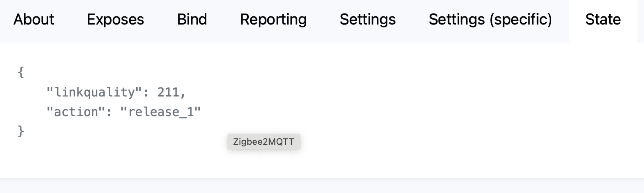
Task: Click the Zigbee2MQTT tooltip label
Action: click(x=264, y=141)
